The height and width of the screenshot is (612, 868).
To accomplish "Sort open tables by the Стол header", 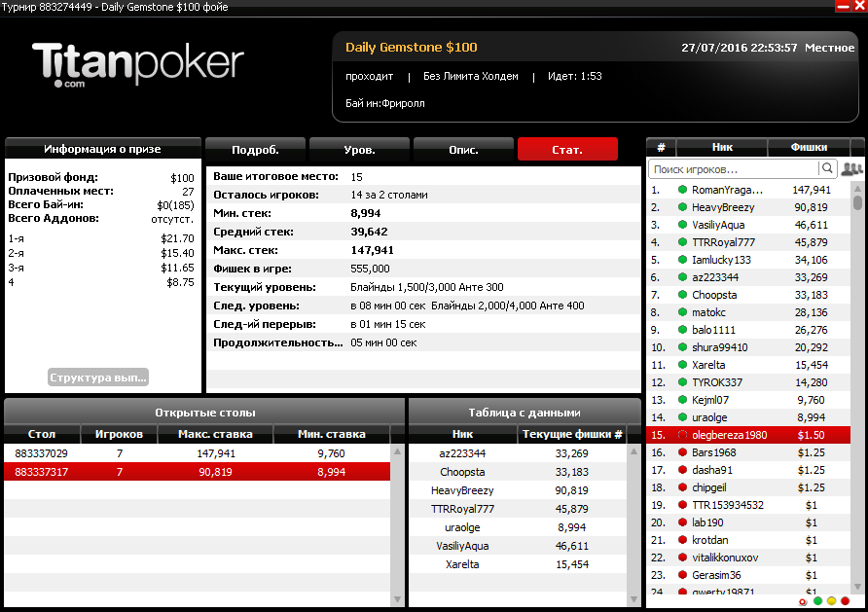I will [x=42, y=434].
